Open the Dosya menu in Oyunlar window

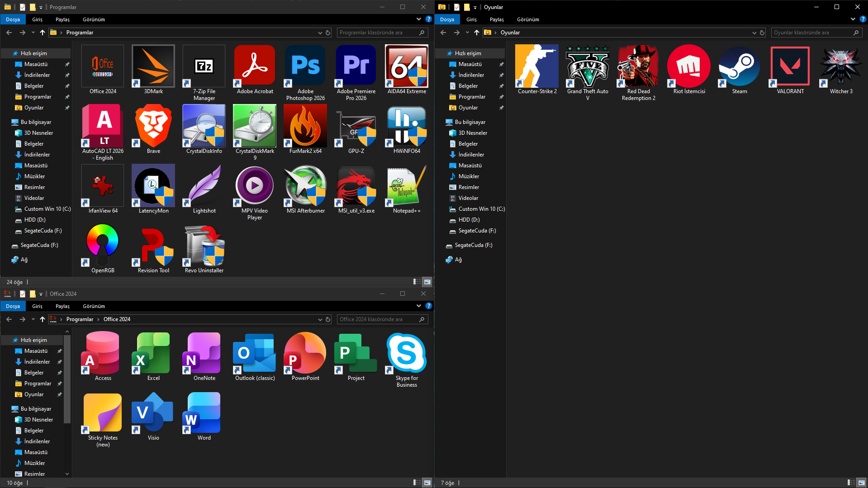447,19
